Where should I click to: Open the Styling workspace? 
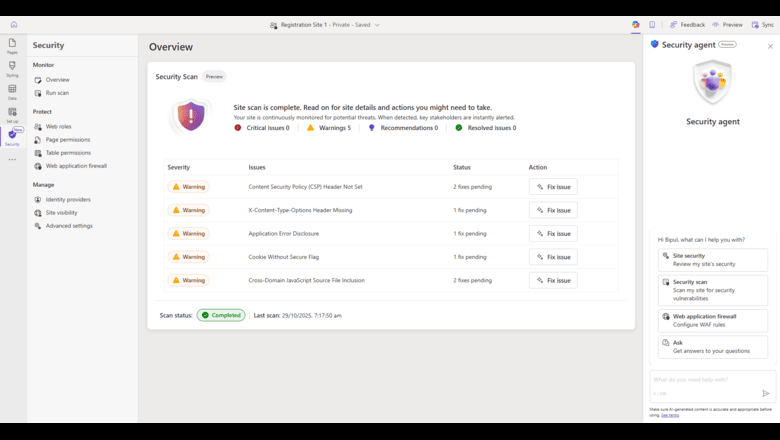point(12,69)
